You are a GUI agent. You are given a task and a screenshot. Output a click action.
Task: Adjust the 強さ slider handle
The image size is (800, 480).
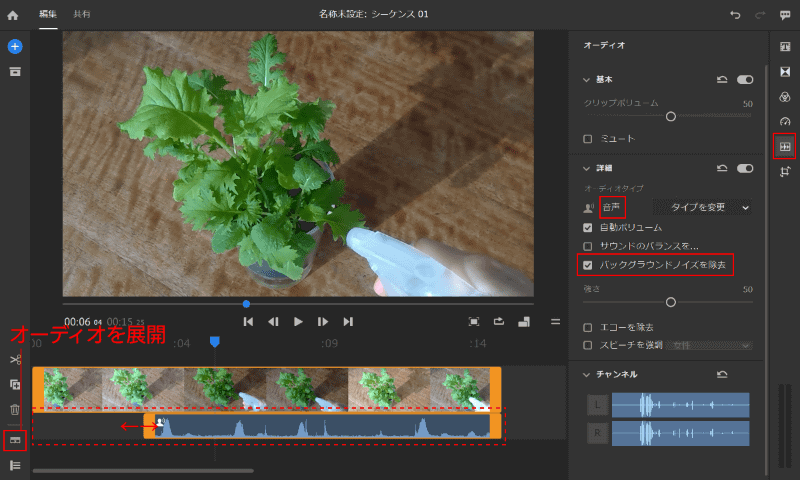tap(671, 302)
